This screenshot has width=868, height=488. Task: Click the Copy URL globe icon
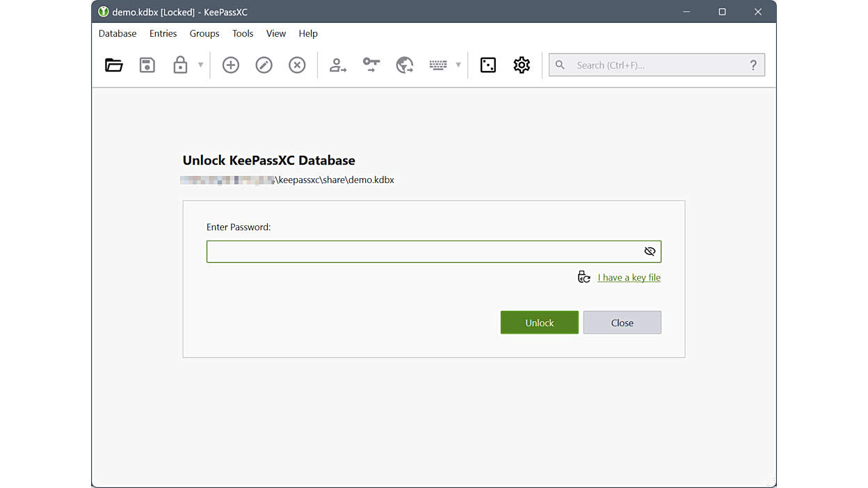pyautogui.click(x=405, y=65)
